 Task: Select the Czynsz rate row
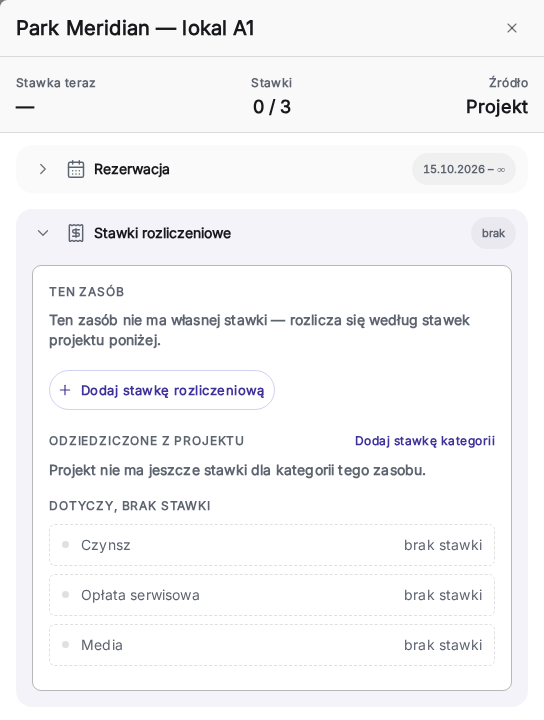pos(272,545)
